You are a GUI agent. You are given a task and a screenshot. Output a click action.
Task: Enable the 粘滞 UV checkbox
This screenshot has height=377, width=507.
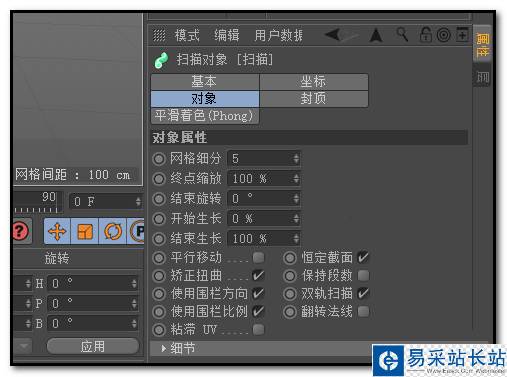[x=258, y=329]
